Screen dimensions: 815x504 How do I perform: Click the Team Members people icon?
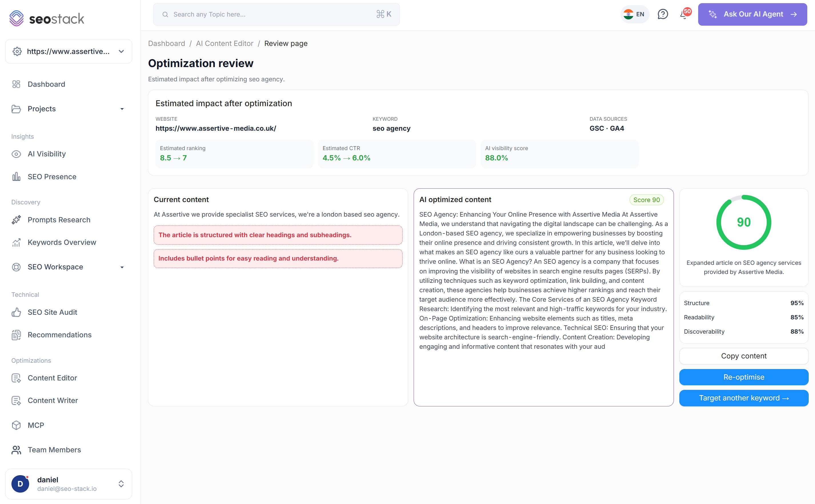(16, 450)
